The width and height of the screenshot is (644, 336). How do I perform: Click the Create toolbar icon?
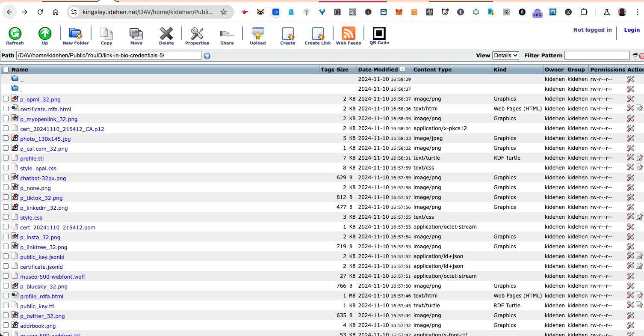coord(288,36)
